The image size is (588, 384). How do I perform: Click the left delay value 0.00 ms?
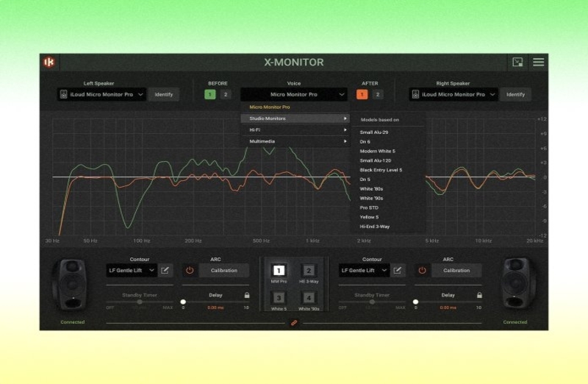[x=215, y=307]
